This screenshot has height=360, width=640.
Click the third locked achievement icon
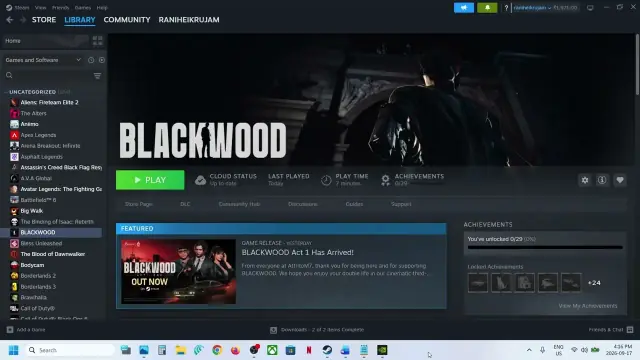tap(524, 282)
